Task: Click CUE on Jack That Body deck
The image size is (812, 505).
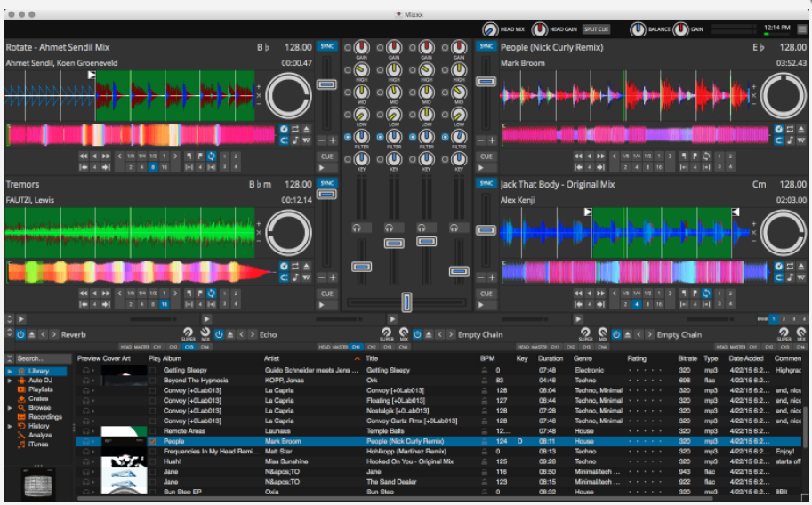Action: point(486,293)
